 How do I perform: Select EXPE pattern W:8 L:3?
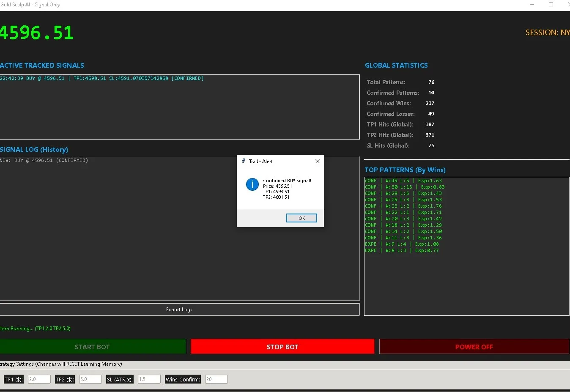[402, 250]
